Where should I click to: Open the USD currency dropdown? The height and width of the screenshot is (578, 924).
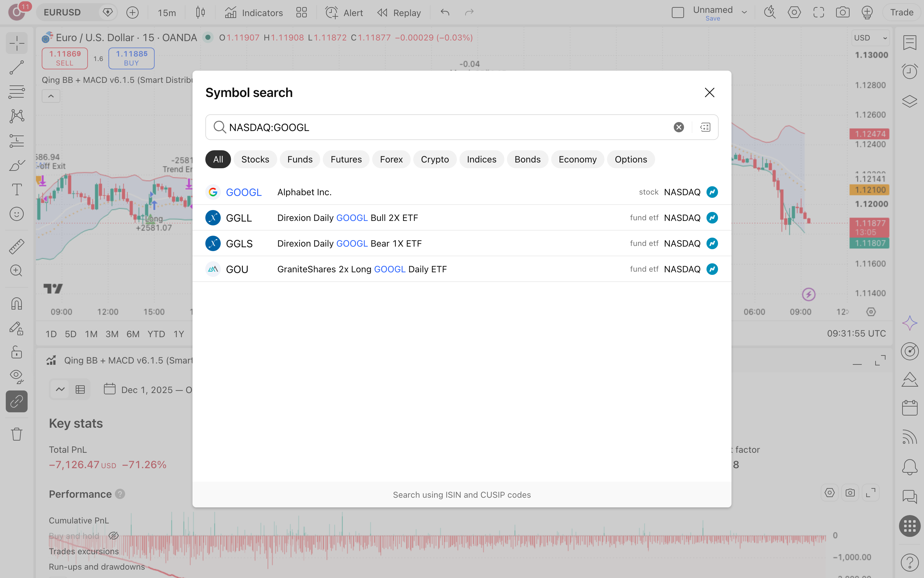(871, 38)
